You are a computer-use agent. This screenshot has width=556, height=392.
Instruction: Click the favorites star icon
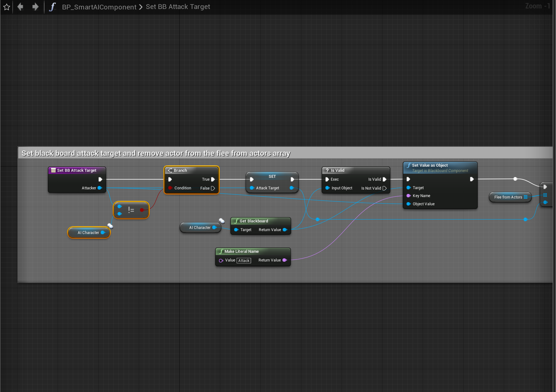[x=7, y=7]
